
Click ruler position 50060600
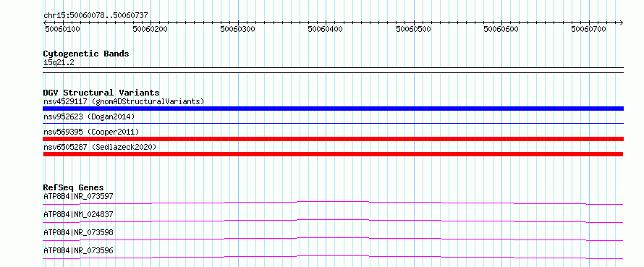point(501,29)
